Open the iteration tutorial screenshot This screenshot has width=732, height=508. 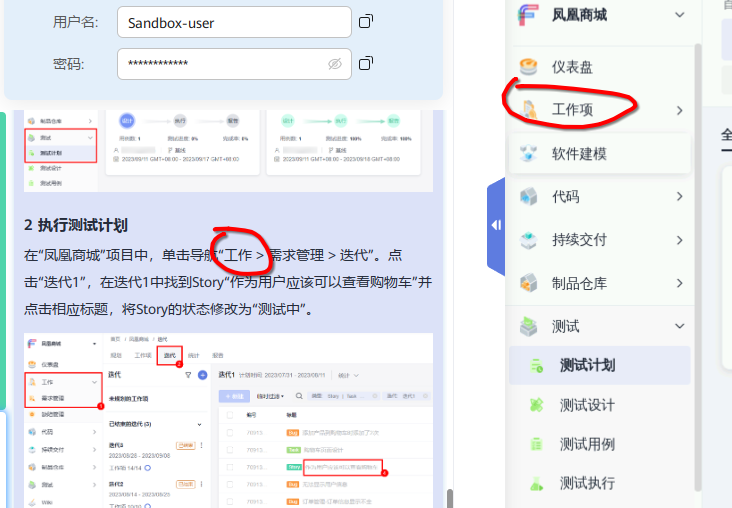tap(228, 420)
